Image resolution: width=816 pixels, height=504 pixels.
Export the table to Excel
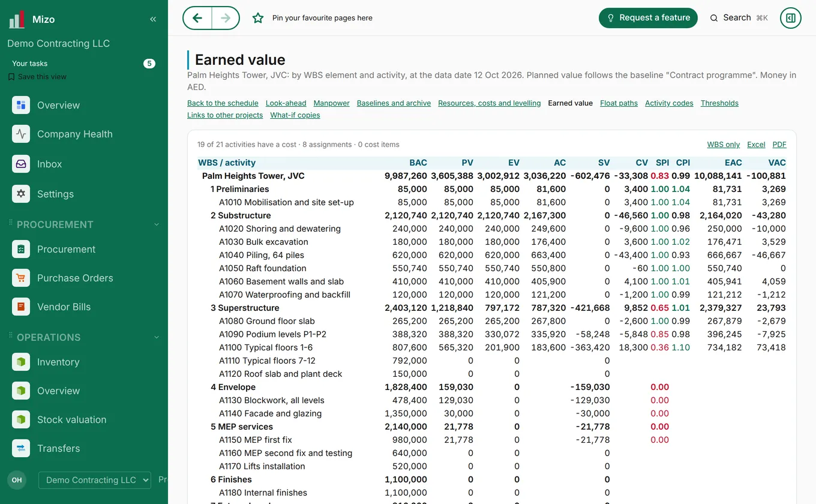pyautogui.click(x=756, y=145)
